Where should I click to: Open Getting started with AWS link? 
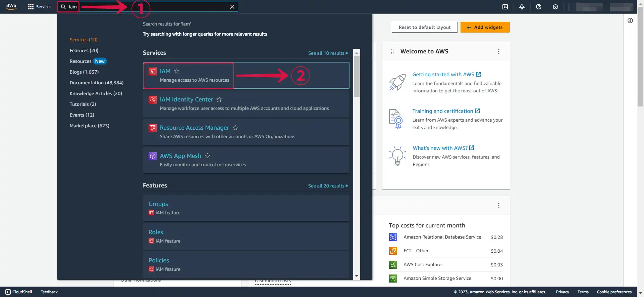click(x=446, y=74)
